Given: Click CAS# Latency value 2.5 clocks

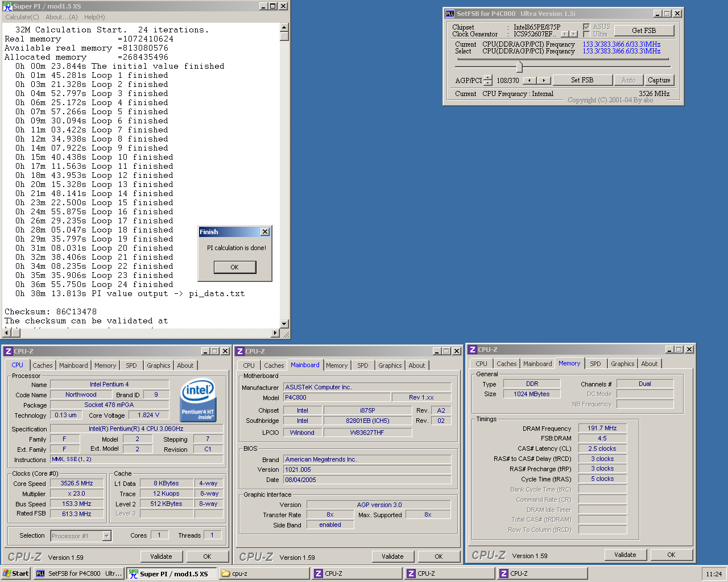Looking at the screenshot, I should tap(602, 448).
